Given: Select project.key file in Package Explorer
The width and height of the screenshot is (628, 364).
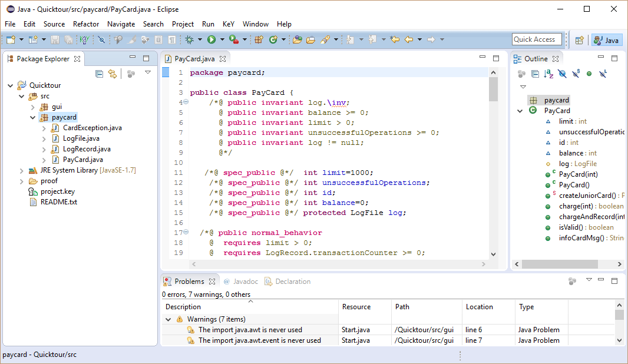Looking at the screenshot, I should pos(57,192).
